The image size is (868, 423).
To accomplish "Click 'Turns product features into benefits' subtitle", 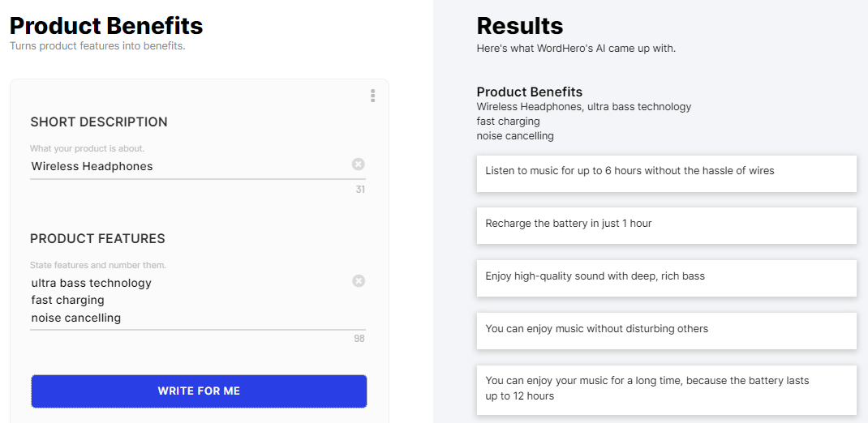I will click(x=97, y=46).
